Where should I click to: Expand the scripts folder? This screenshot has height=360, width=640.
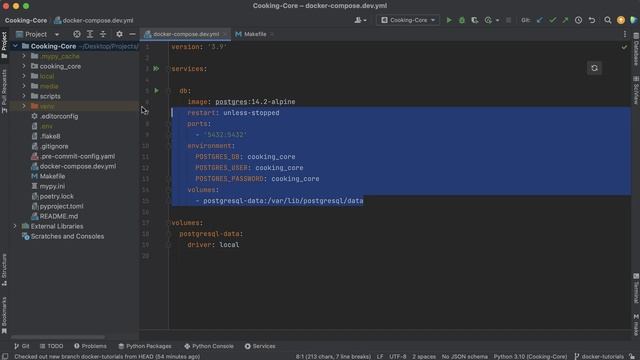coord(24,96)
